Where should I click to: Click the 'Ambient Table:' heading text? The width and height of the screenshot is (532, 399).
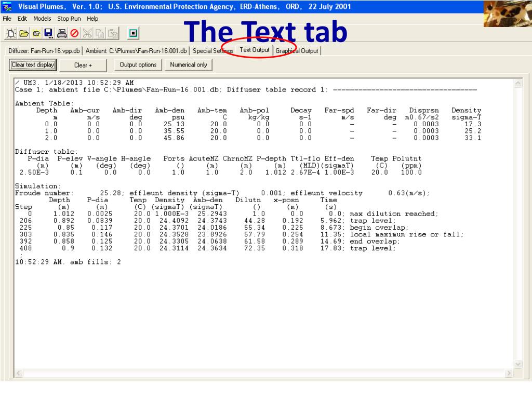(x=45, y=103)
